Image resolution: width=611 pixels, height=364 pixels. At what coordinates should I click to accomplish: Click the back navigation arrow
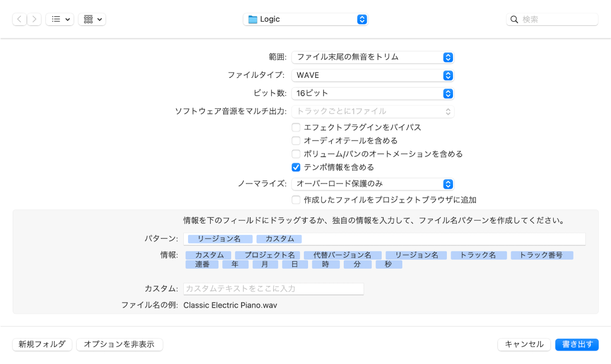pyautogui.click(x=19, y=19)
